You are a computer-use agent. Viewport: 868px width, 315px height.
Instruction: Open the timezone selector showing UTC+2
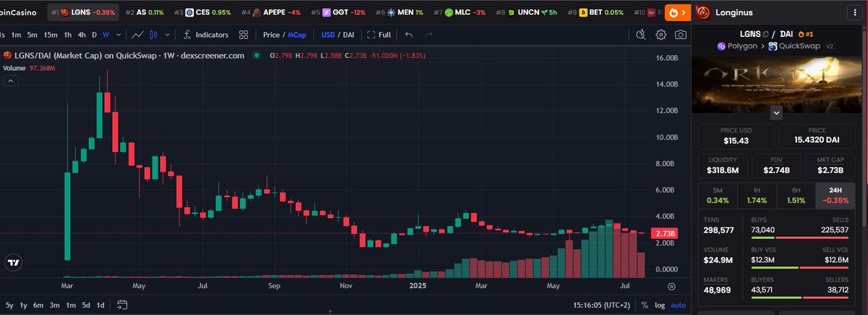coord(603,305)
